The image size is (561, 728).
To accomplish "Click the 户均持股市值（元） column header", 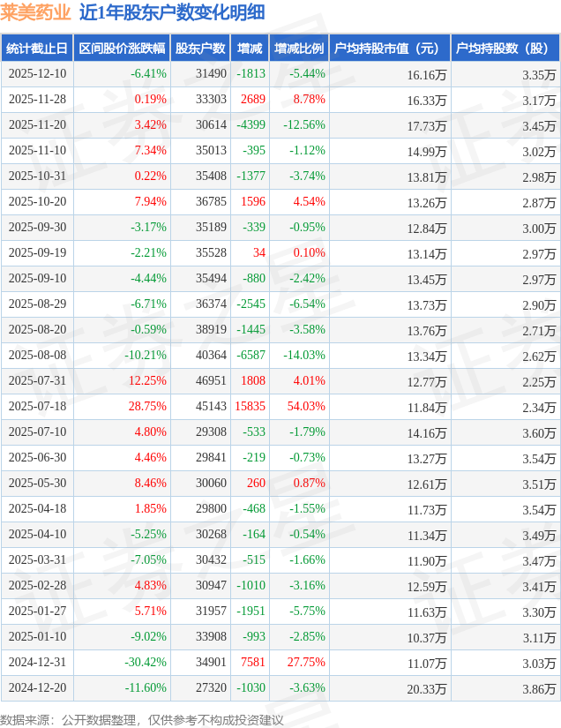I will click(x=389, y=49).
